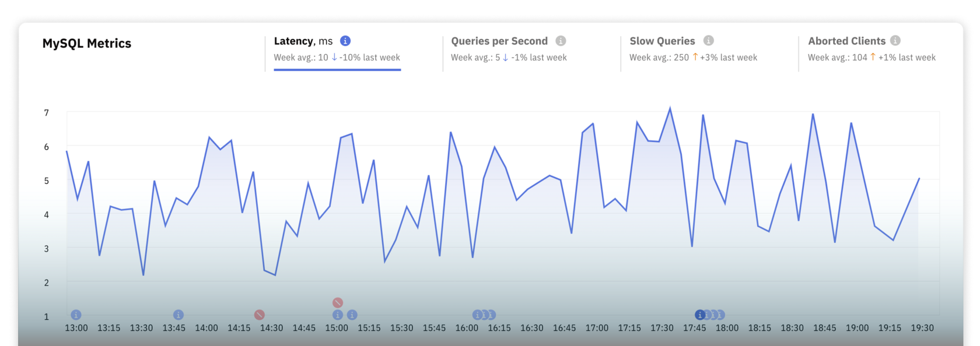Open the blue info marker at 15:00
Viewport: 980px width, 346px height.
338,315
